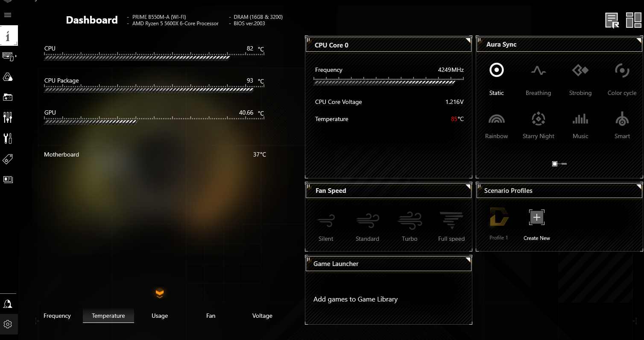Select the Music lighting effect
The image size is (644, 340).
point(580,125)
